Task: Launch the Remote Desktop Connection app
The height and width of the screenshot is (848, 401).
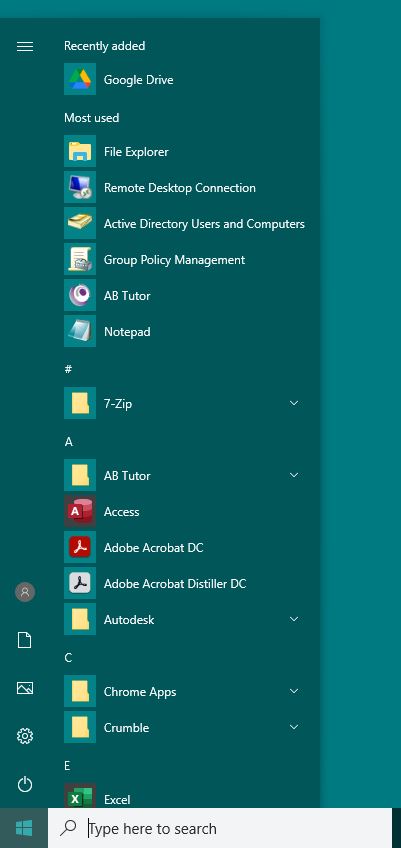Action: pyautogui.click(x=184, y=188)
